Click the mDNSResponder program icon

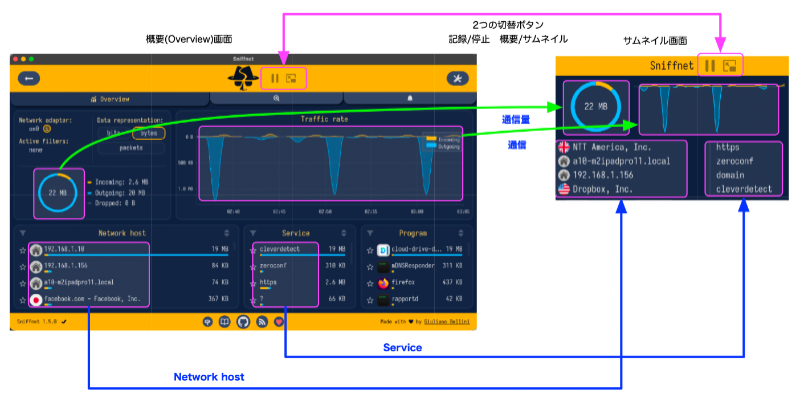(x=383, y=266)
